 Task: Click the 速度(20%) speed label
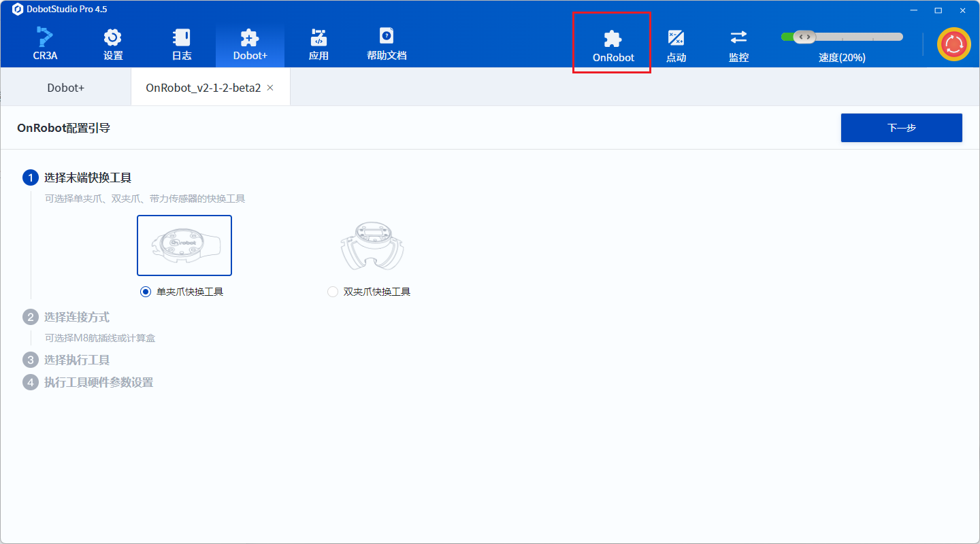[842, 58]
